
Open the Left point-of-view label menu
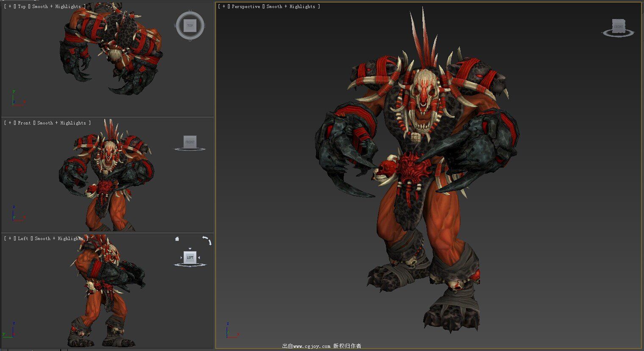tap(23, 238)
